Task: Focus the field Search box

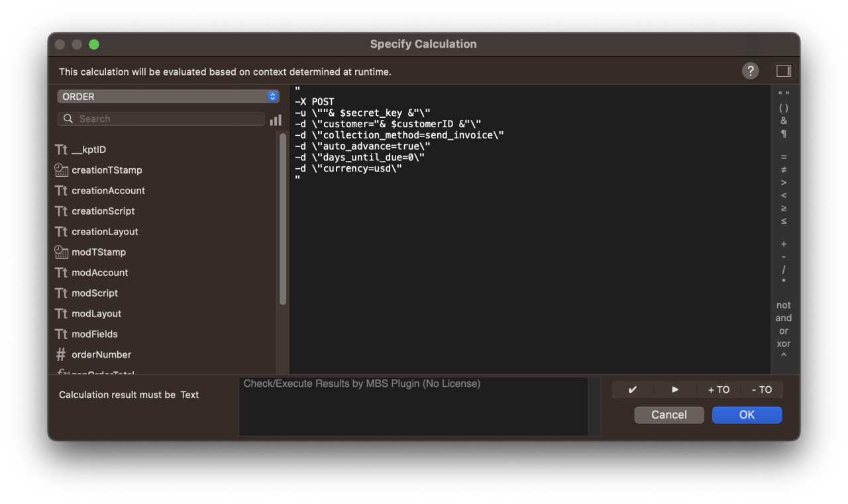Action: [x=161, y=119]
